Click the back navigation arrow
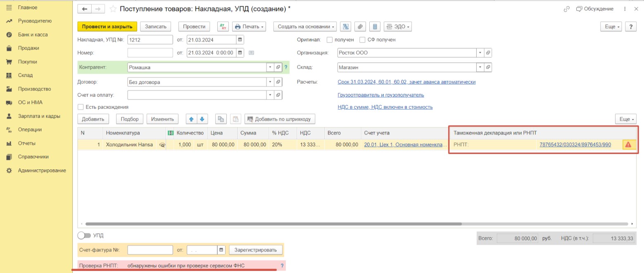 coord(85,9)
